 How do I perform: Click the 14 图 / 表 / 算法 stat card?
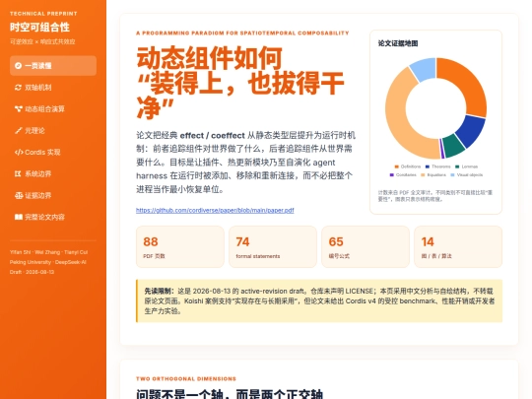458,247
